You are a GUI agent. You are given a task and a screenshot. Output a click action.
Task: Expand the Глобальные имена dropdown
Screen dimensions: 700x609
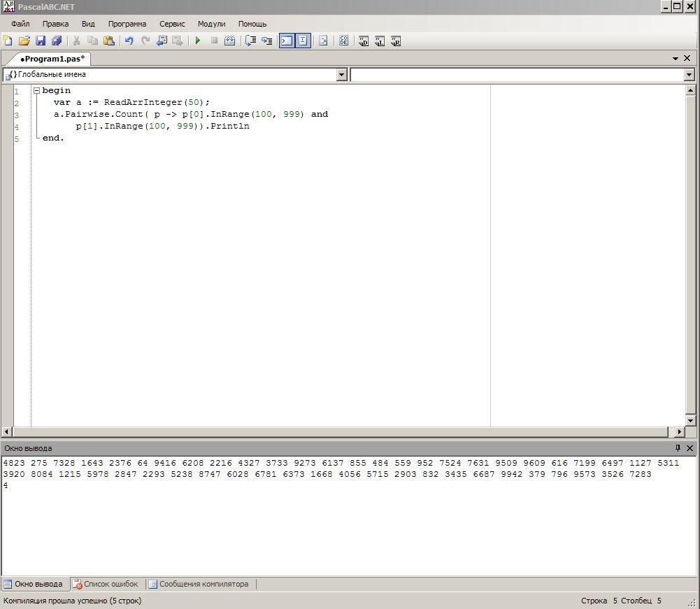tap(342, 75)
